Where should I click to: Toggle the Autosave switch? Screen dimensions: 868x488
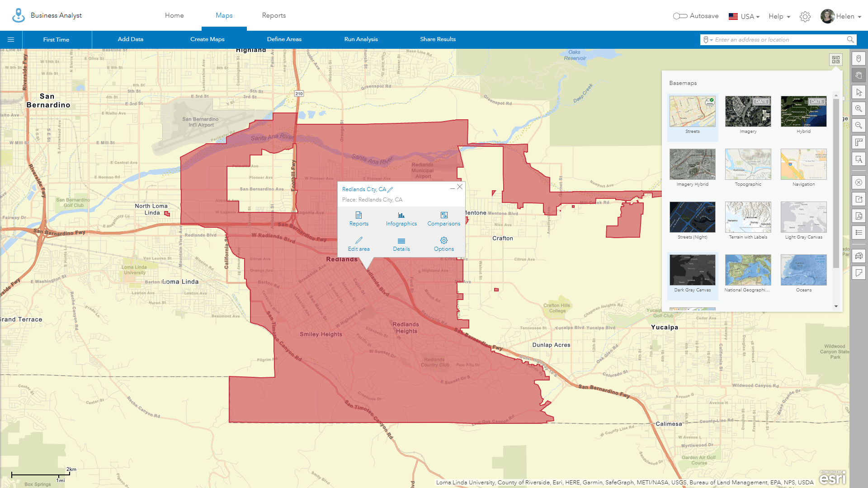pyautogui.click(x=679, y=15)
